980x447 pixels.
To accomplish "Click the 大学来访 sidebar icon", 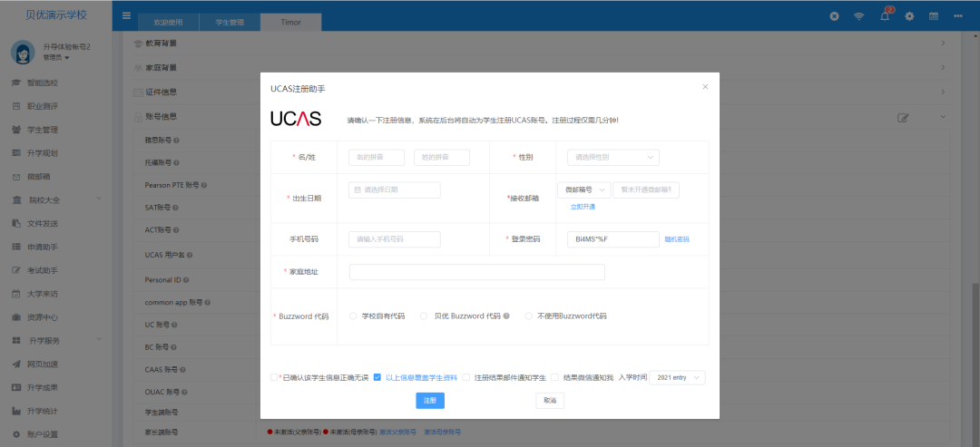I will tap(17, 294).
